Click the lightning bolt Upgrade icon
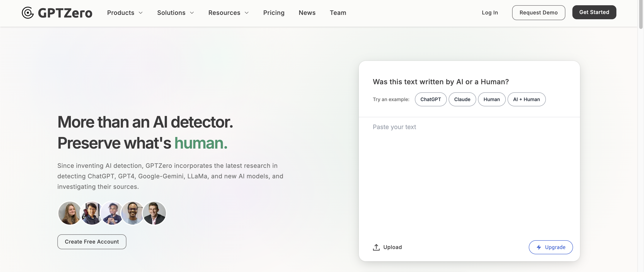 539,247
